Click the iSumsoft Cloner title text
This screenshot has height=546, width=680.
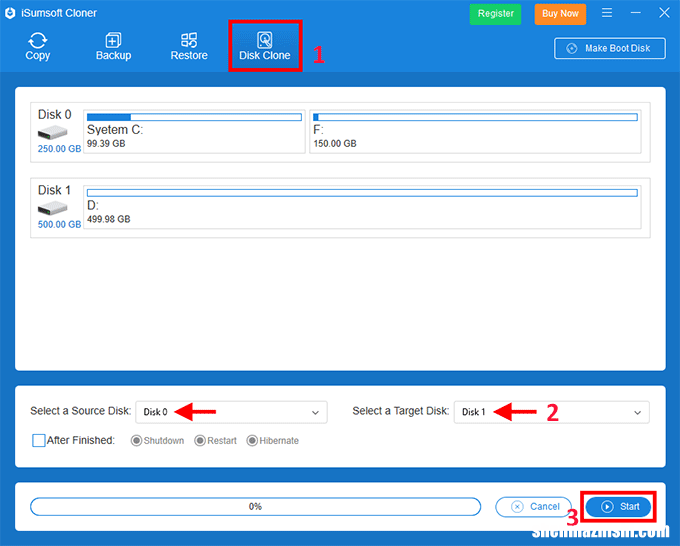59,13
